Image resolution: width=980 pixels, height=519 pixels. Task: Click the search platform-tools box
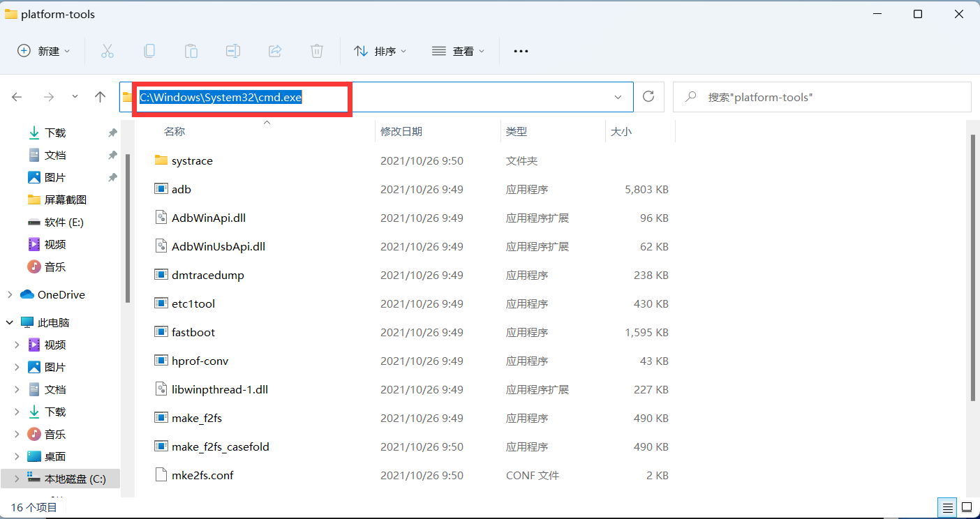pos(822,97)
